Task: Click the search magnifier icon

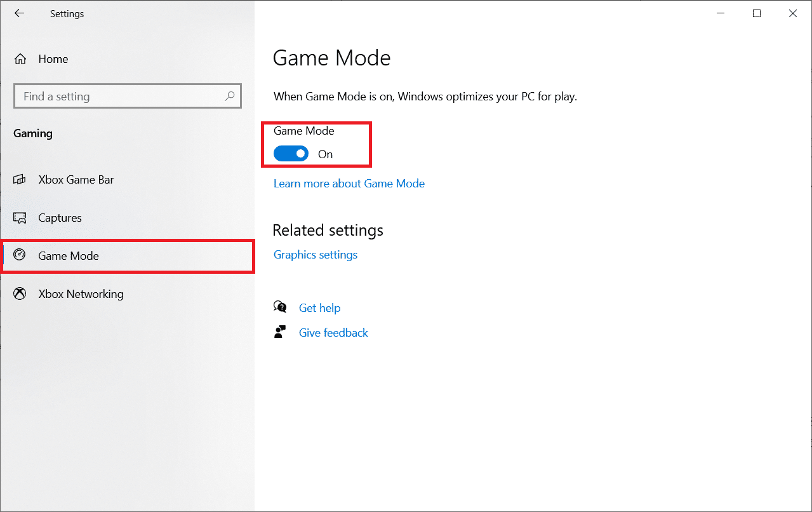Action: click(230, 97)
